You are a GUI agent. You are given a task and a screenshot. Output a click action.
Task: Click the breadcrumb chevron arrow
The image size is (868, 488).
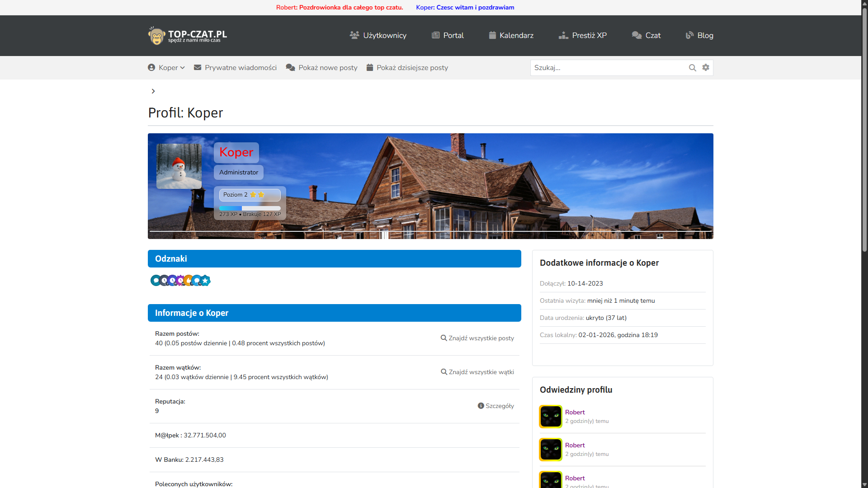pos(153,91)
